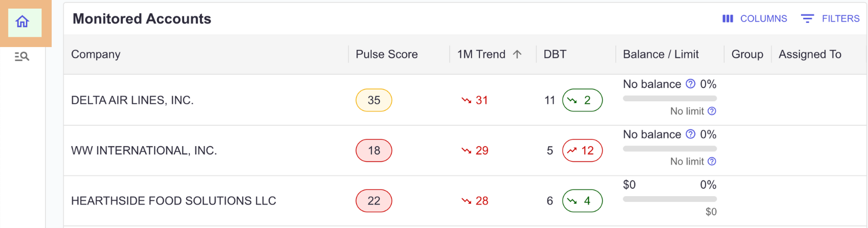868x228 pixels.
Task: Click the No balance help icon for Delta
Action: [x=690, y=84]
